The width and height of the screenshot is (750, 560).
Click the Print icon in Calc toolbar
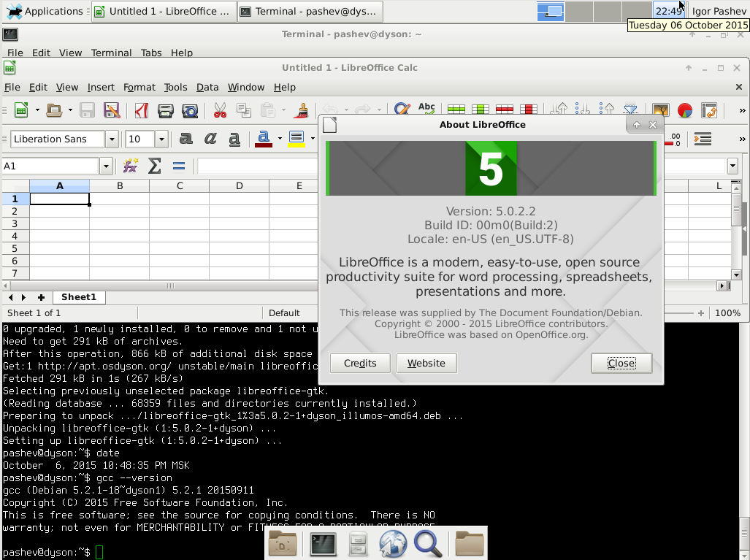click(x=166, y=110)
